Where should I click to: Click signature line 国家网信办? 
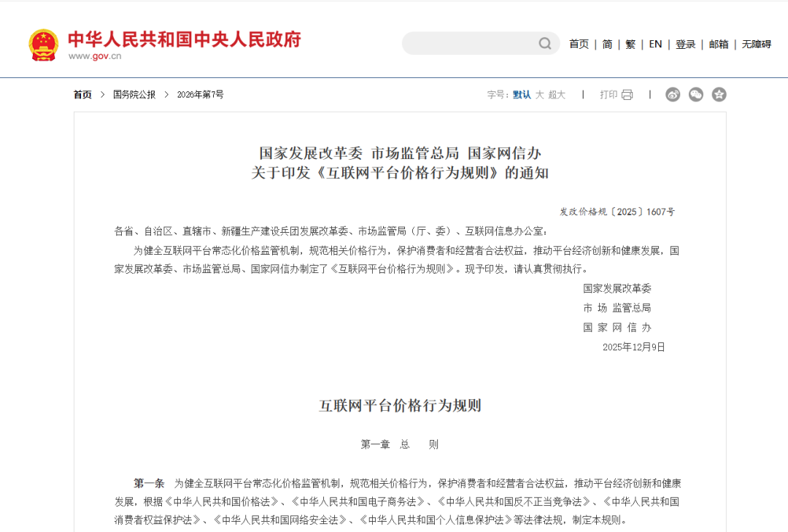617,328
